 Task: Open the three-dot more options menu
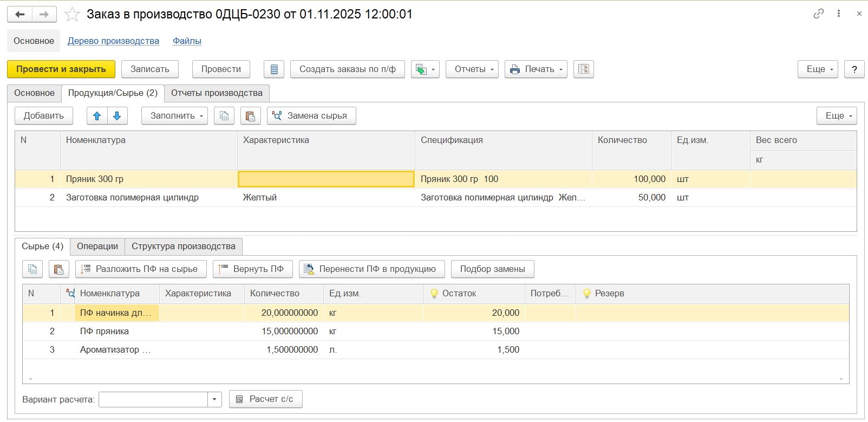[x=838, y=14]
